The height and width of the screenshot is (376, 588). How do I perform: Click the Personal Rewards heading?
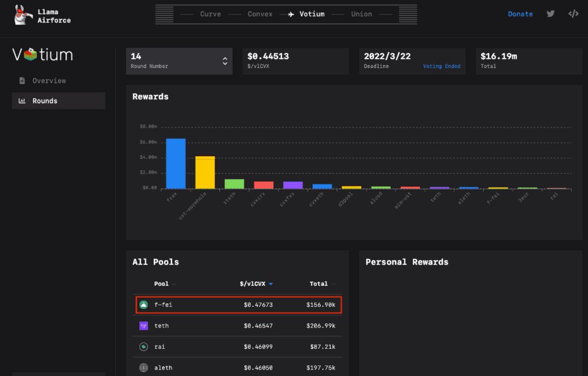click(407, 262)
